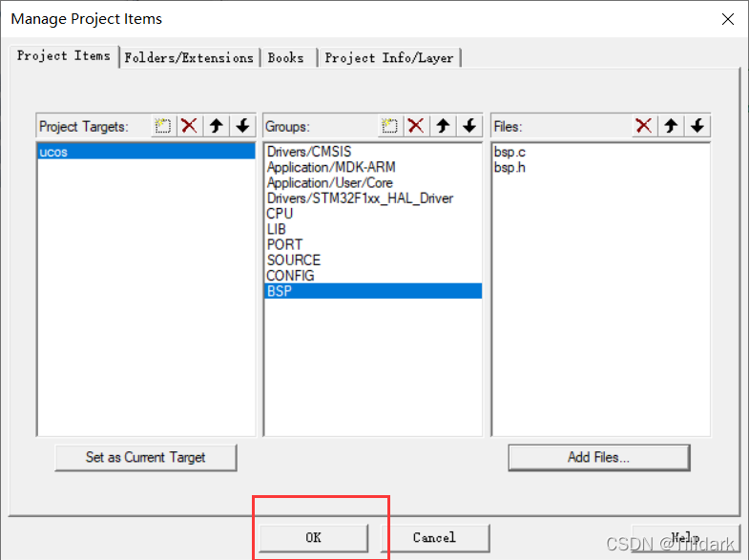Select the CONFIG group
749x560 pixels.
point(372,276)
